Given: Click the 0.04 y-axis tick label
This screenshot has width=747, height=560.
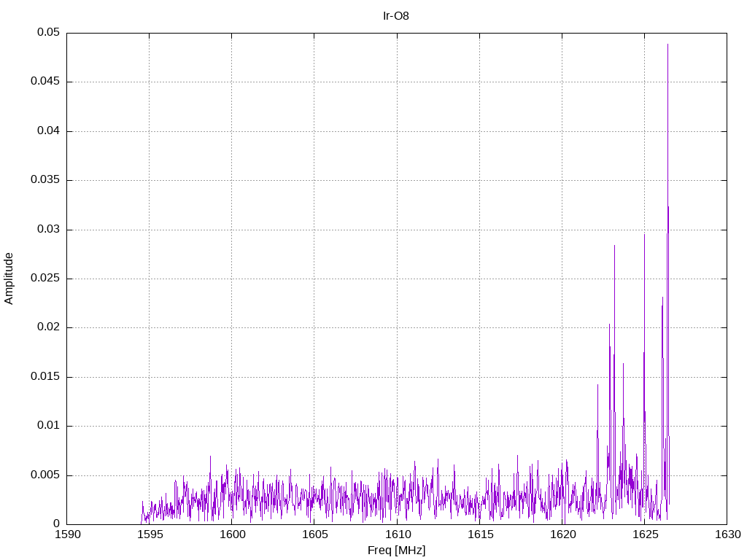Looking at the screenshot, I should (x=49, y=131).
